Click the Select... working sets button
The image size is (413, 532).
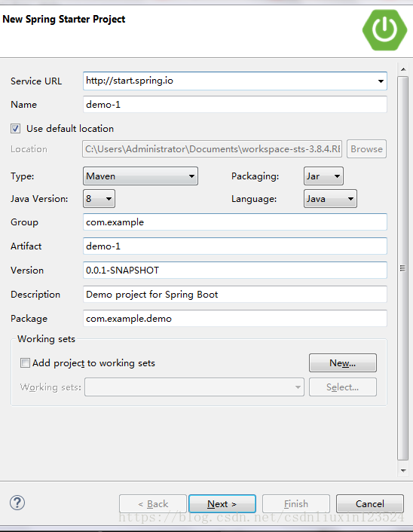click(x=343, y=387)
